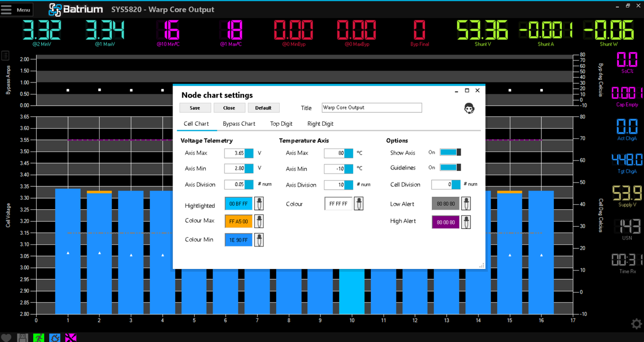This screenshot has width=644, height=342.
Task: Click the left chart list icon
Action: tap(6, 55)
